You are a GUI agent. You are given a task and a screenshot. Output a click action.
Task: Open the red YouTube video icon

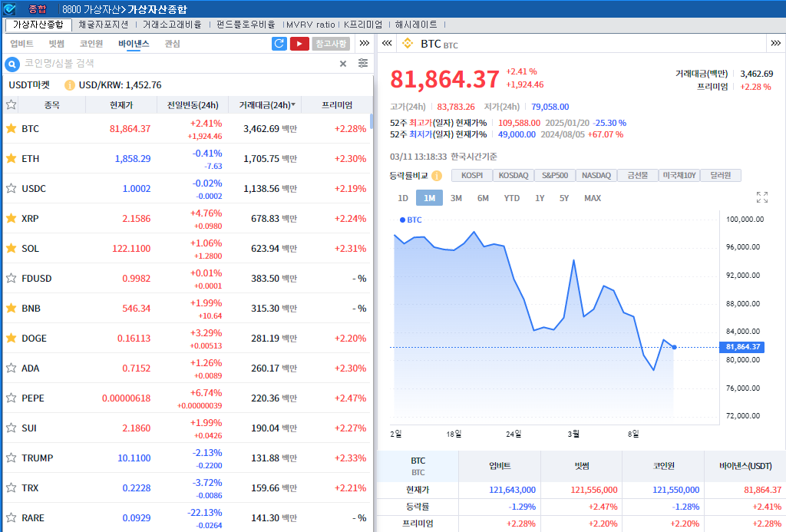click(x=299, y=44)
